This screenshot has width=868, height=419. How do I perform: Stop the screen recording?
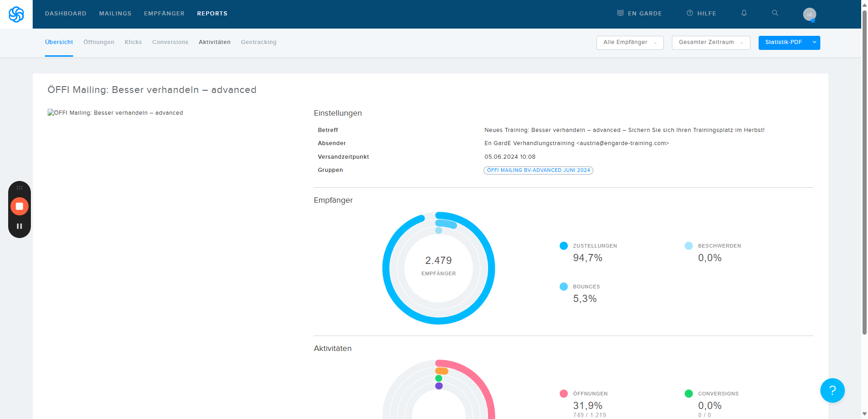tap(20, 206)
